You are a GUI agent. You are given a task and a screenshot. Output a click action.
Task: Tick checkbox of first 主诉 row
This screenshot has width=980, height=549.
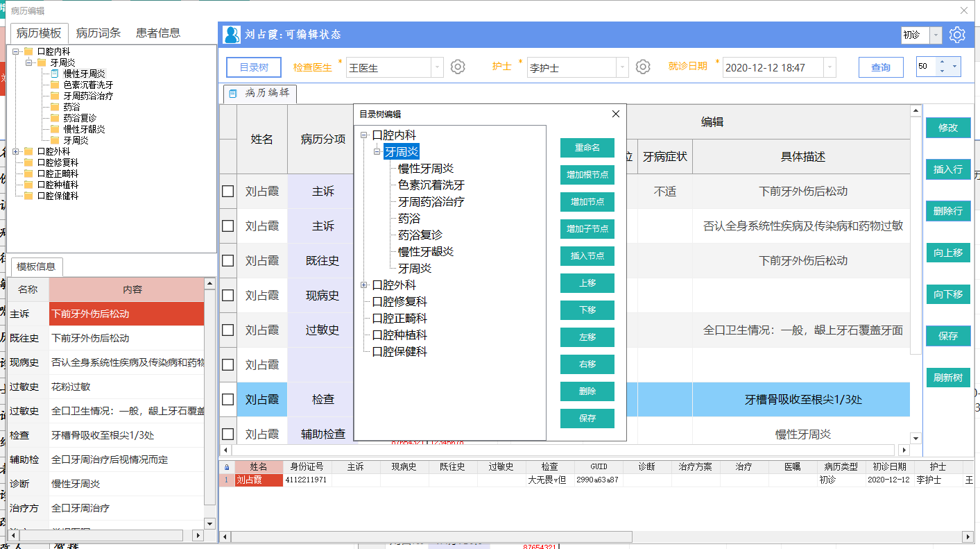(x=227, y=192)
